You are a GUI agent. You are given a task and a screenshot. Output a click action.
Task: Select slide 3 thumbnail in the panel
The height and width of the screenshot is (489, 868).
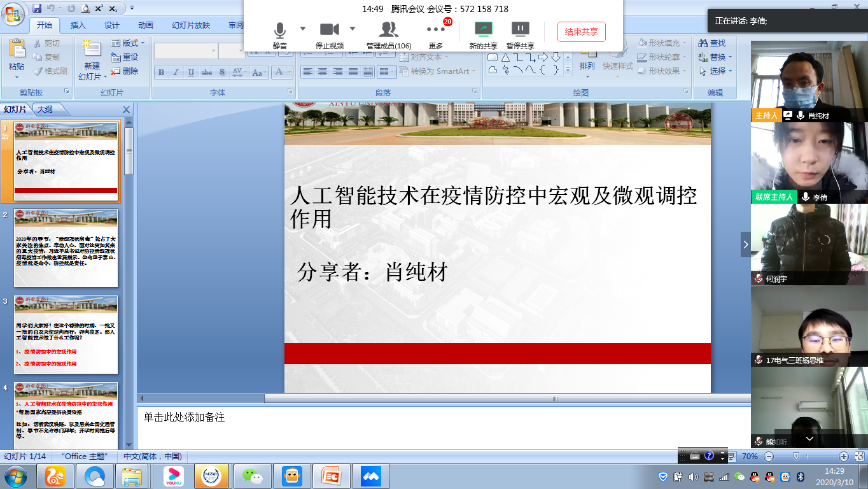click(x=66, y=335)
